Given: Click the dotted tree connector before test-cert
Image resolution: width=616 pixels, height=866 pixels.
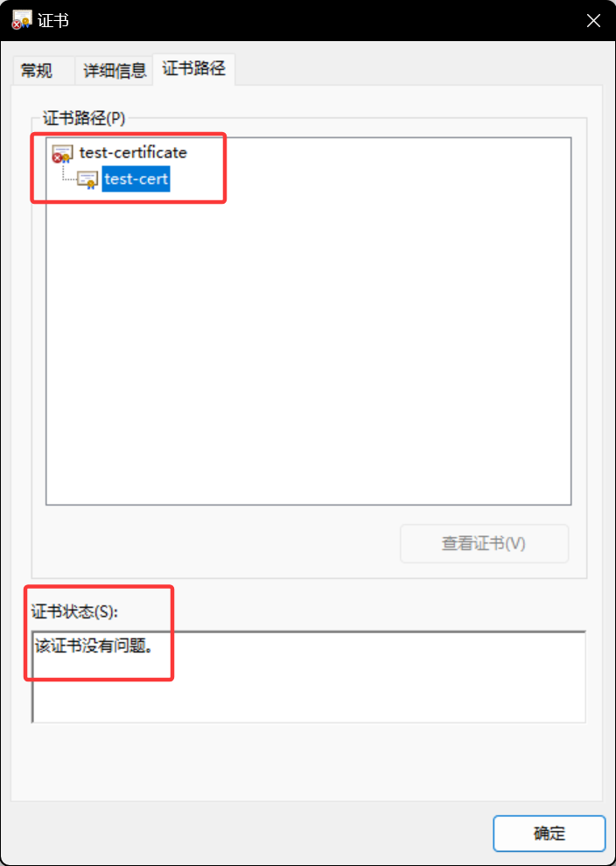Looking at the screenshot, I should 68,175.
